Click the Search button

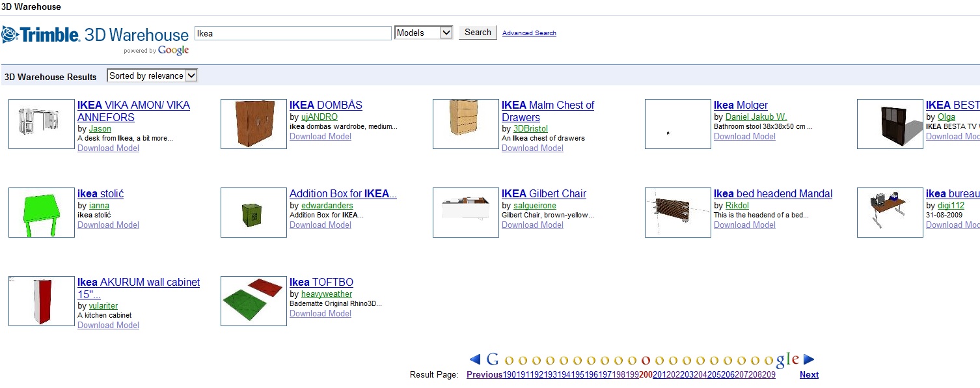pyautogui.click(x=478, y=33)
